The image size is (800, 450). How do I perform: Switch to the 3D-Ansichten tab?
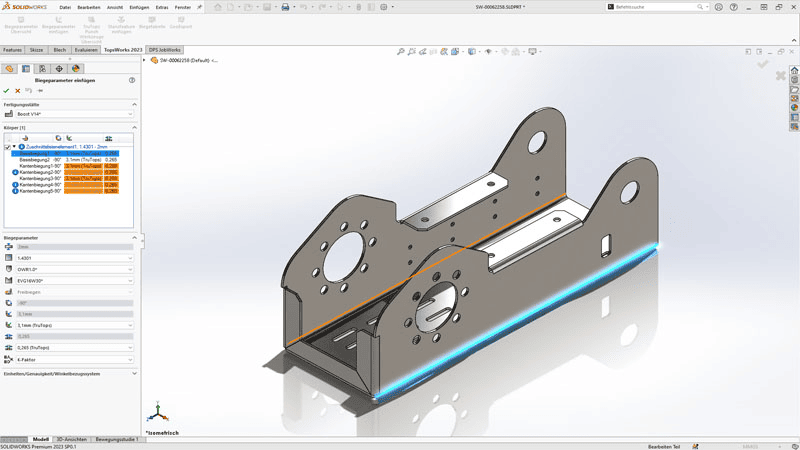pyautogui.click(x=70, y=439)
